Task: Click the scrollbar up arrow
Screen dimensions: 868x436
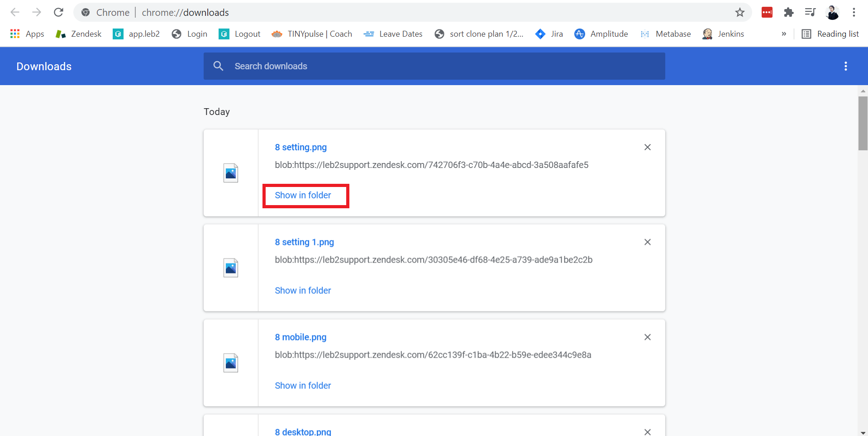Action: [x=863, y=91]
